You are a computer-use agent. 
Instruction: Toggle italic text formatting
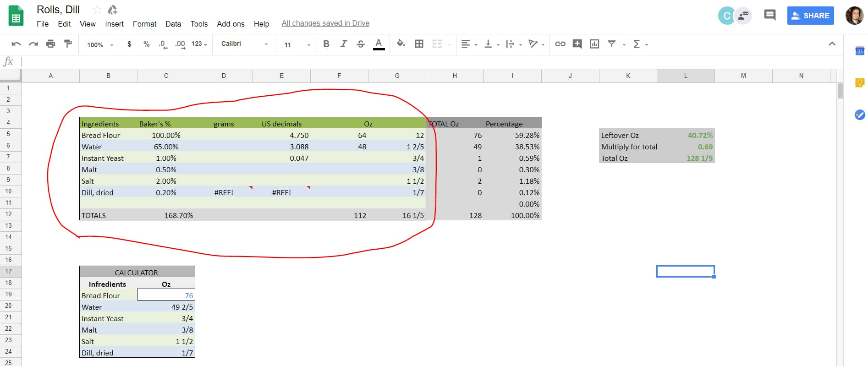point(343,44)
